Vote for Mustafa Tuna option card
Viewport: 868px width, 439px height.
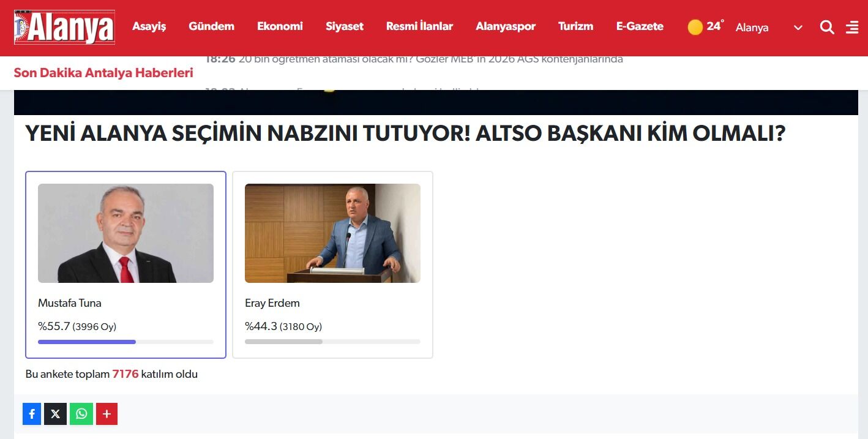pyautogui.click(x=125, y=265)
